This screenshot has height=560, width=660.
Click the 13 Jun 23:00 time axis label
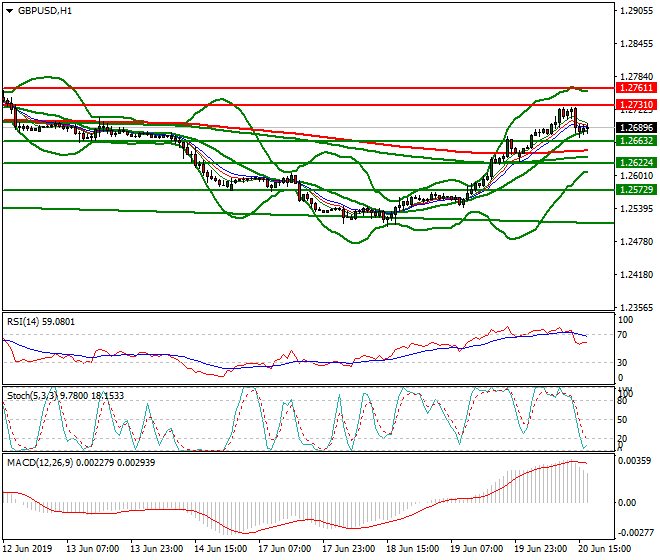pos(157,549)
